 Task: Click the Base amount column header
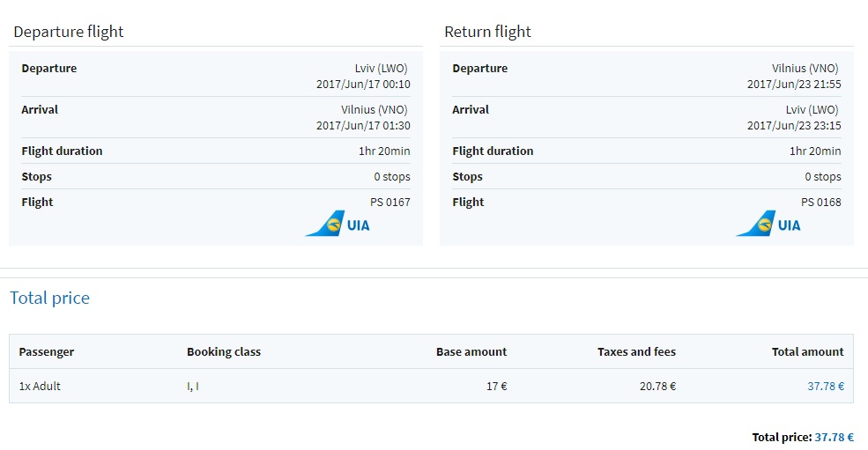pos(471,352)
